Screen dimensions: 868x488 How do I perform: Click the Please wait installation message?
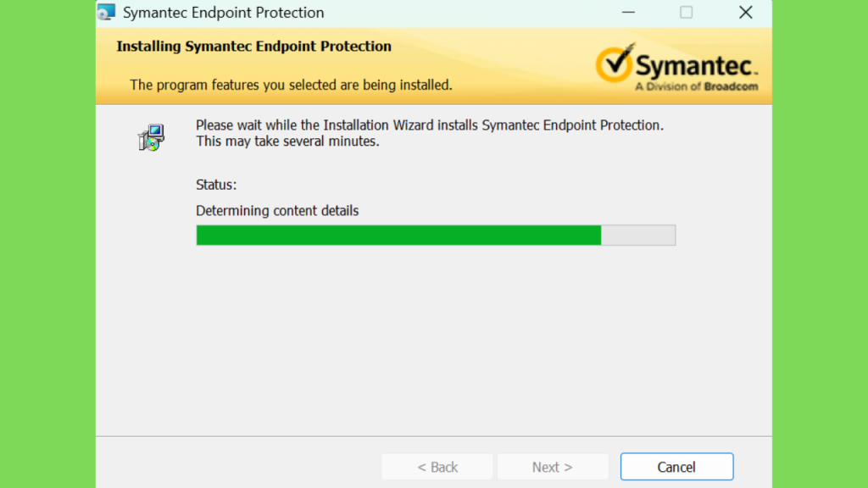click(x=430, y=125)
